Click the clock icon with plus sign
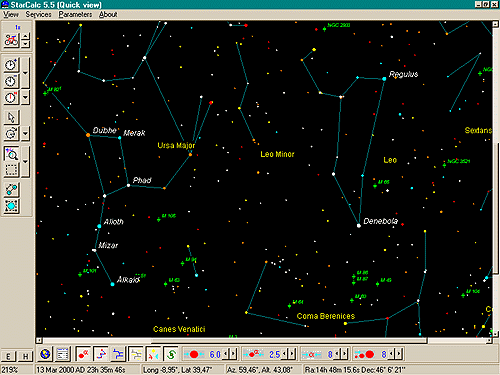 (x=11, y=65)
